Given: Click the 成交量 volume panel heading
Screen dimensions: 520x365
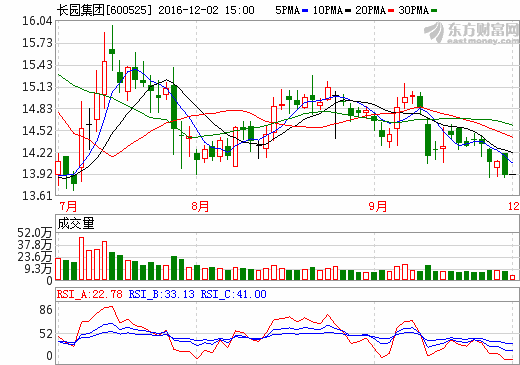Looking at the screenshot, I should [76, 224].
